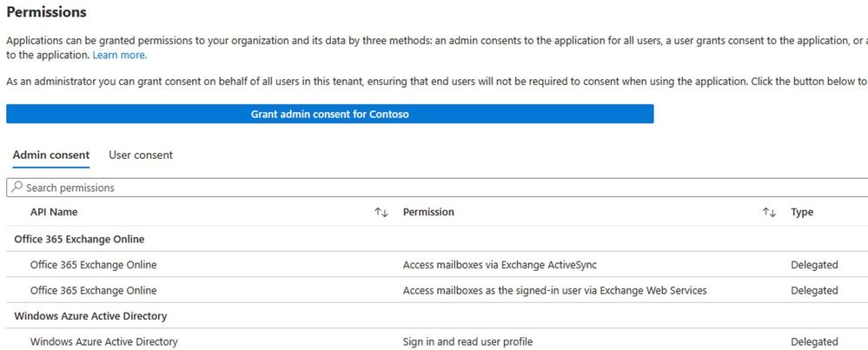Image resolution: width=868 pixels, height=350 pixels.
Task: Sort by Permission column arrows
Action: pos(768,213)
